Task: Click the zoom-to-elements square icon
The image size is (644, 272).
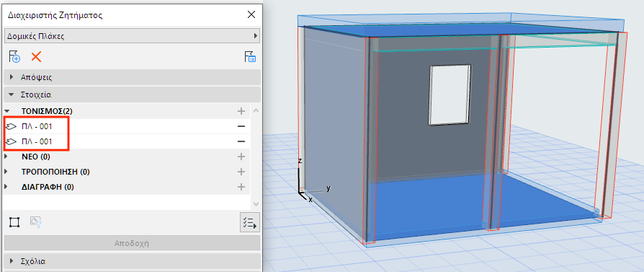Action: (14, 222)
